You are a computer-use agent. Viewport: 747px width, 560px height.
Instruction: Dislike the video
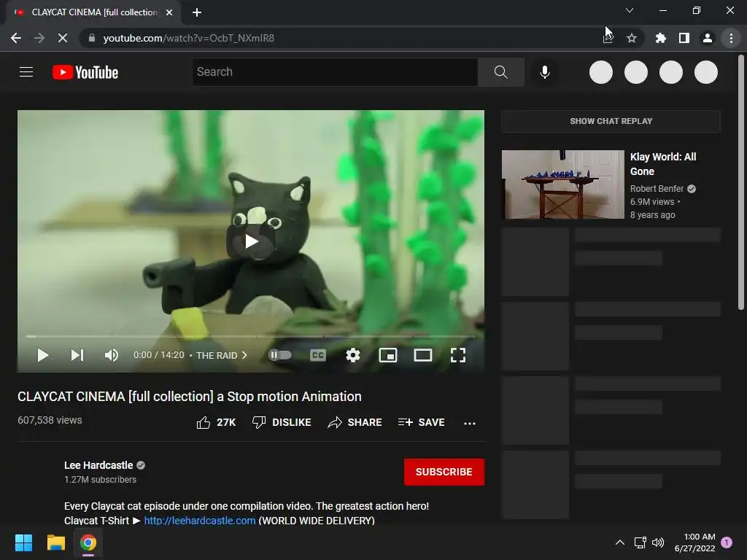tap(282, 422)
